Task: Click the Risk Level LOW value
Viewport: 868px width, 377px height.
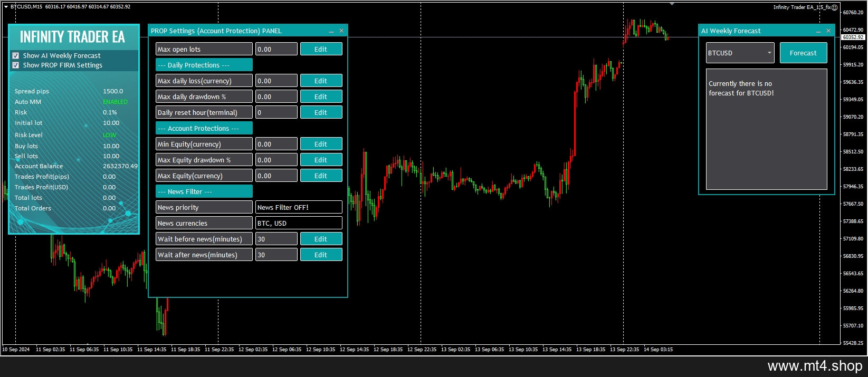Action: tap(109, 135)
